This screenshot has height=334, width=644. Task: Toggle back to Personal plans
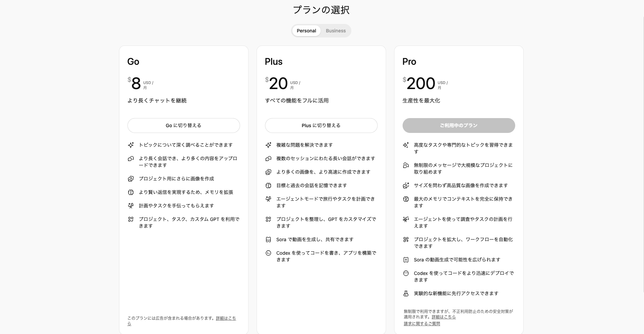[x=306, y=30]
